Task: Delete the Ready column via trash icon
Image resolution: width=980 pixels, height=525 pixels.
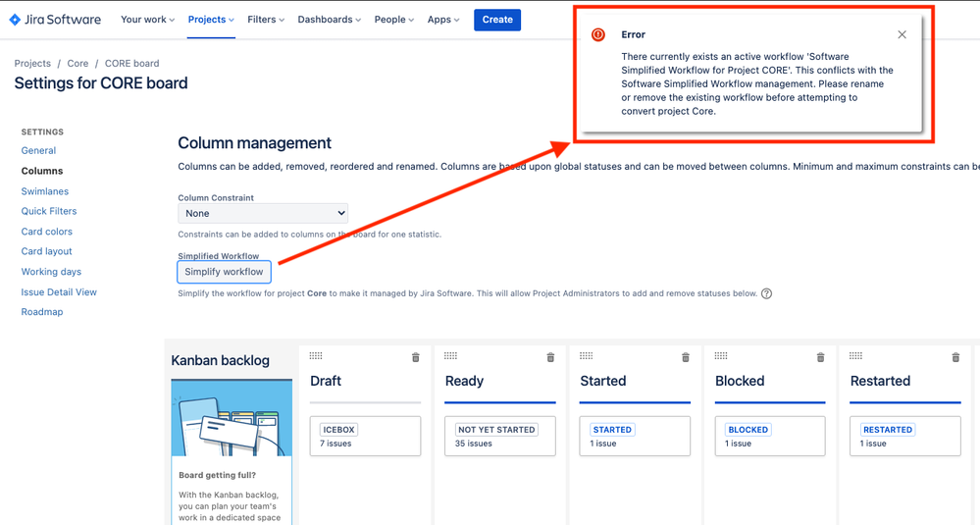Action: click(550, 357)
